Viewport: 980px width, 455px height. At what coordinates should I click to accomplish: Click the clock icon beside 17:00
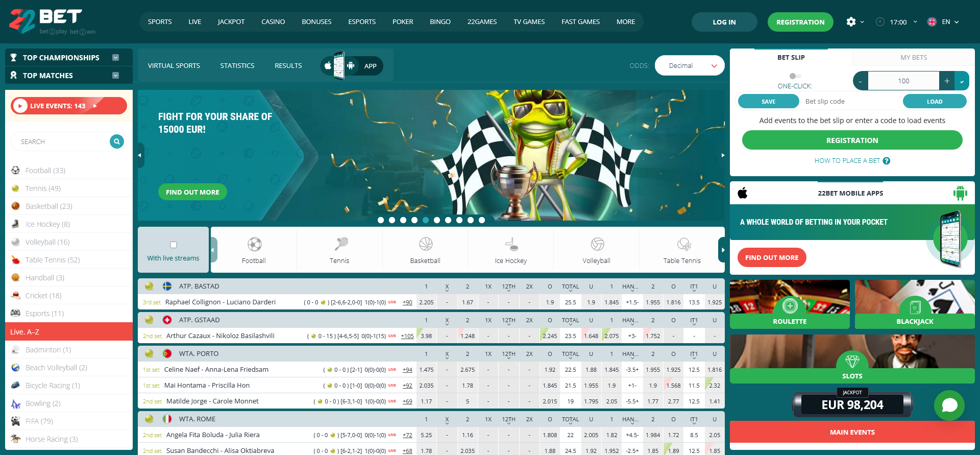[x=880, y=22]
